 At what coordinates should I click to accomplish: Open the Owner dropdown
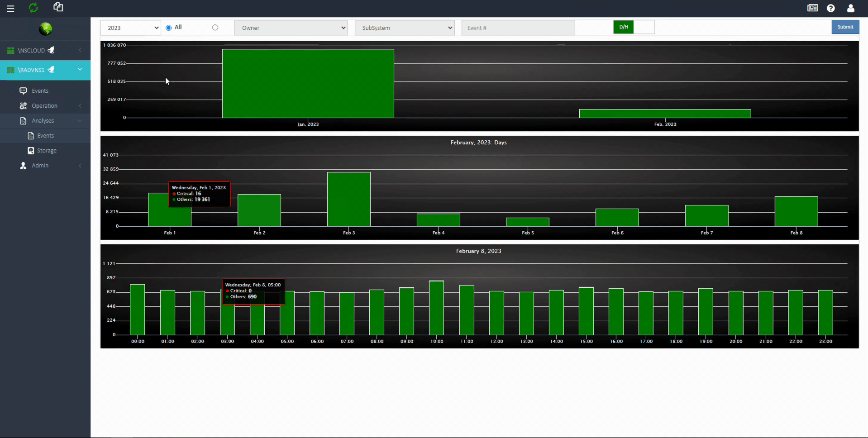click(291, 28)
